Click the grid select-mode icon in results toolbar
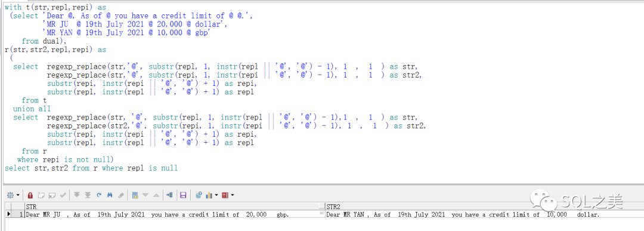644x231 pixels. pyautogui.click(x=10, y=195)
